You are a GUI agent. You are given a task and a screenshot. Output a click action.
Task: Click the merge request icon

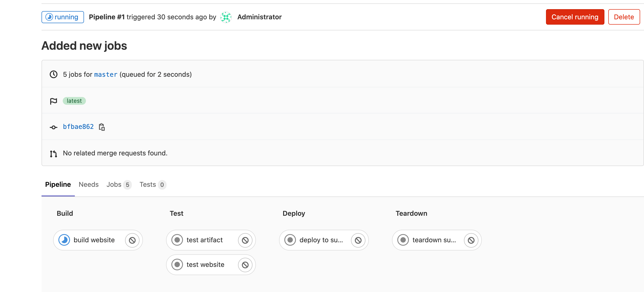(x=54, y=154)
